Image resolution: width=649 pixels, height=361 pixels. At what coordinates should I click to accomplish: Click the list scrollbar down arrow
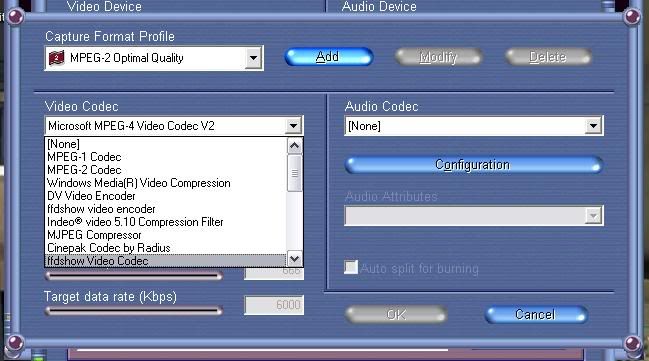[294, 259]
